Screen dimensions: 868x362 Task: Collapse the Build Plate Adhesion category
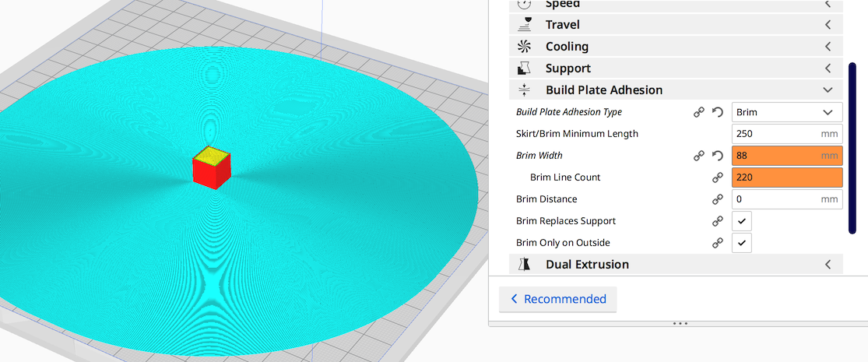tap(676, 90)
